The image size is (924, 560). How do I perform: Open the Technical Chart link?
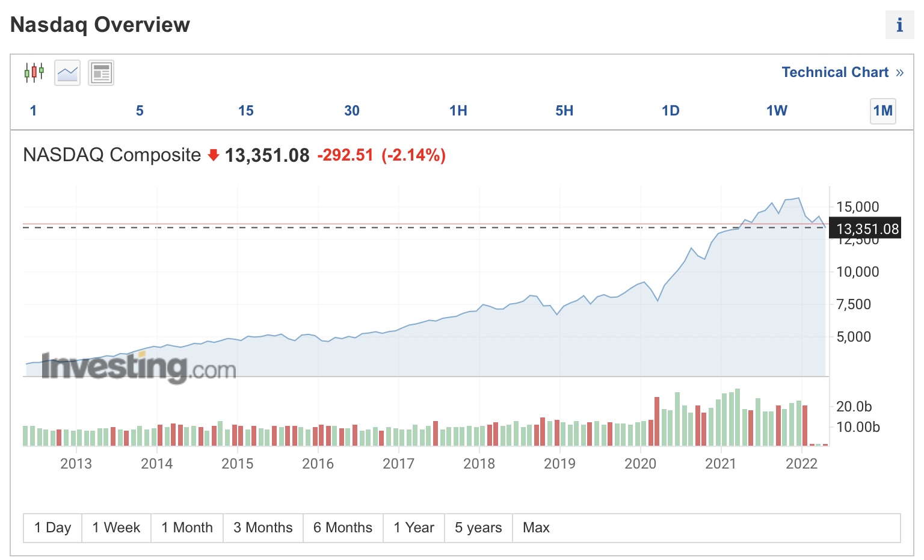tap(842, 72)
